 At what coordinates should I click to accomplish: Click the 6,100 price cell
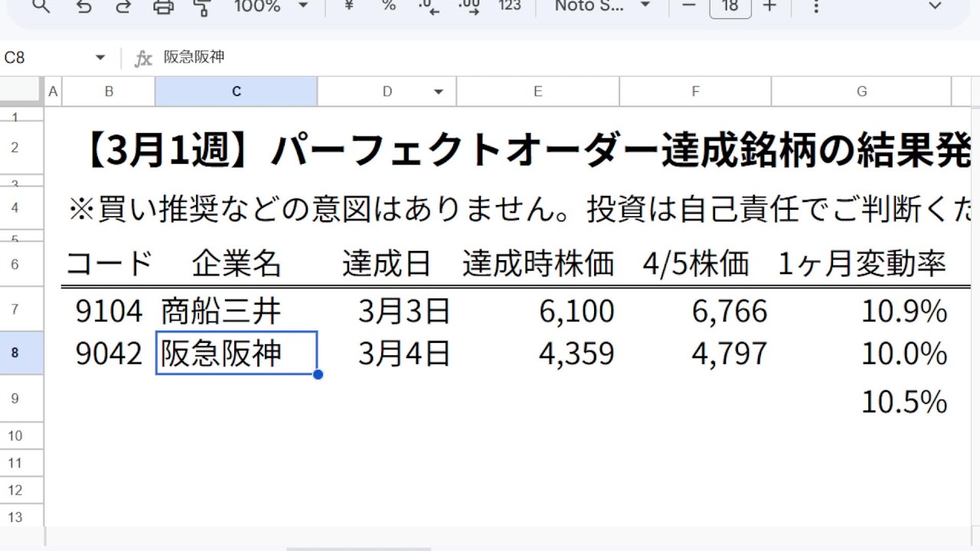point(538,311)
